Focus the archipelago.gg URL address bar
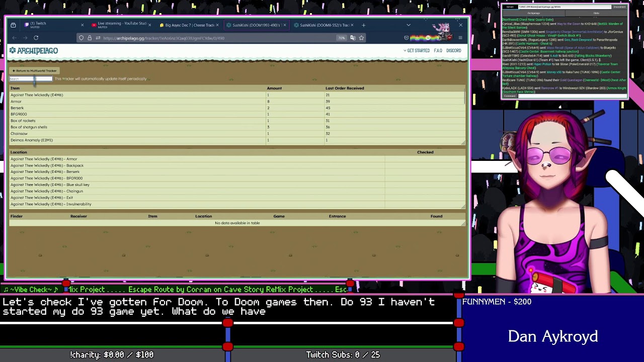The height and width of the screenshot is (362, 644). [216, 38]
